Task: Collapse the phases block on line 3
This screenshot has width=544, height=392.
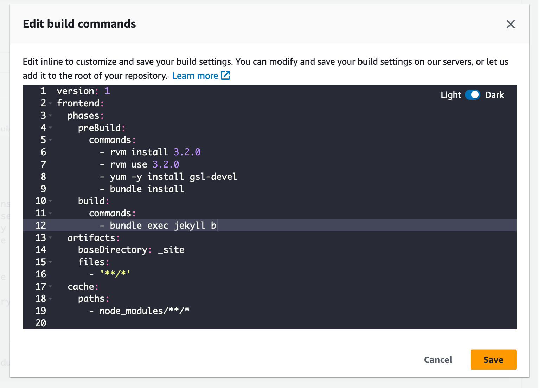Action: click(x=50, y=116)
